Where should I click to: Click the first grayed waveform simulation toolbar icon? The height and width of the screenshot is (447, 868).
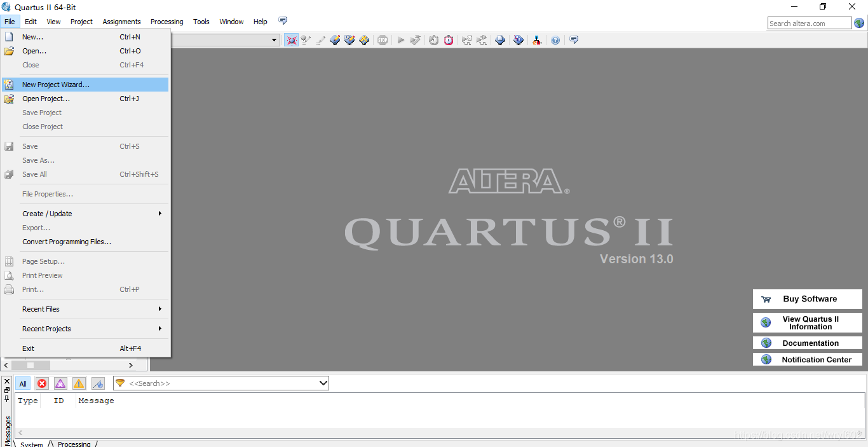[x=467, y=40]
